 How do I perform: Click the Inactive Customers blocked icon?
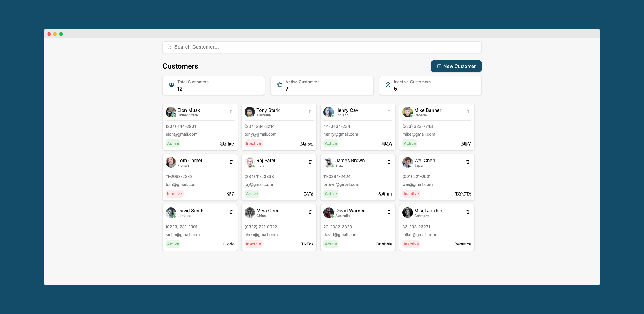coord(388,85)
